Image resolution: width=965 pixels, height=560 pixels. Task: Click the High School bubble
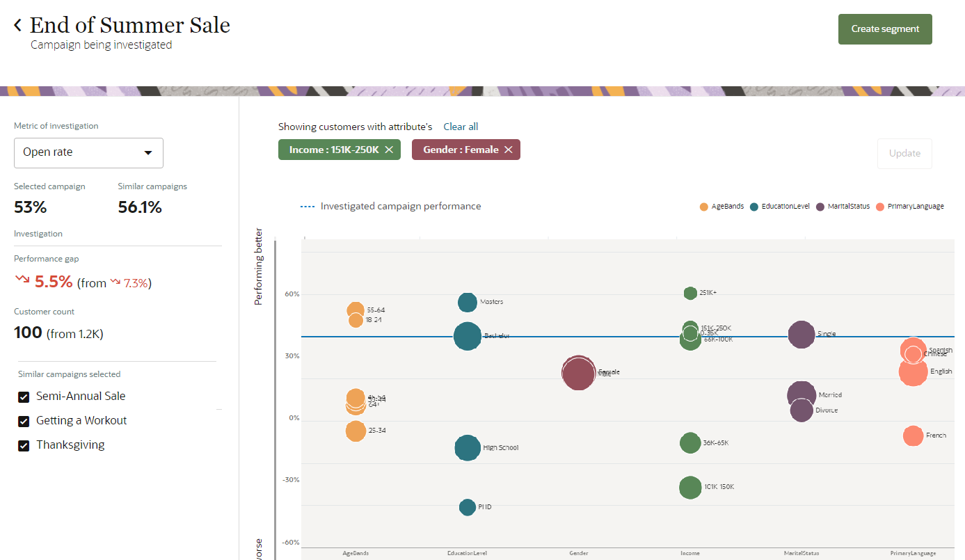click(x=468, y=448)
